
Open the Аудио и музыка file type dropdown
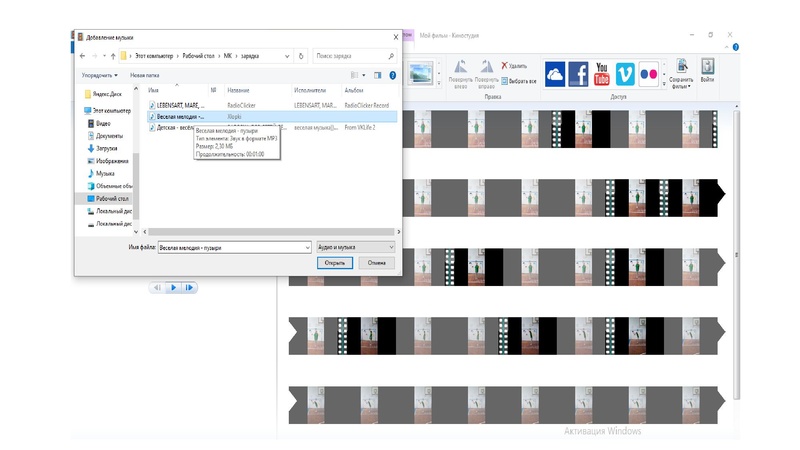pyautogui.click(x=356, y=246)
